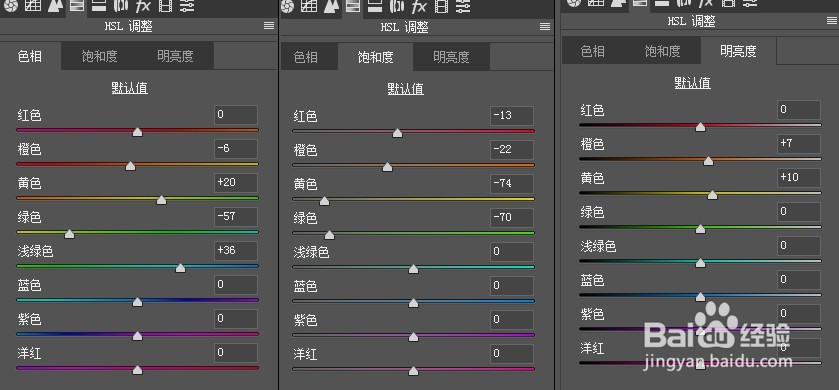Click saturation 黄色 value field showing -74
Screen dimensions: 839x390
(512, 184)
